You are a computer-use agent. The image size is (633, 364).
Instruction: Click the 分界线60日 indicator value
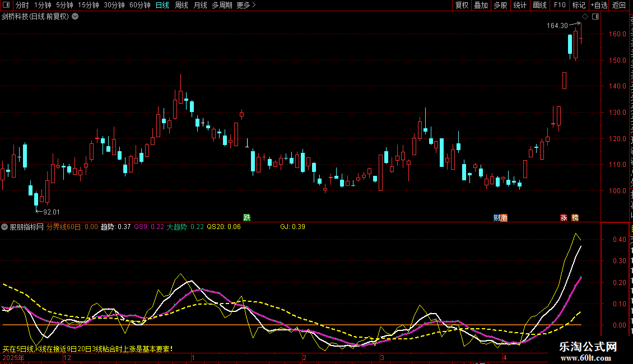[72, 227]
